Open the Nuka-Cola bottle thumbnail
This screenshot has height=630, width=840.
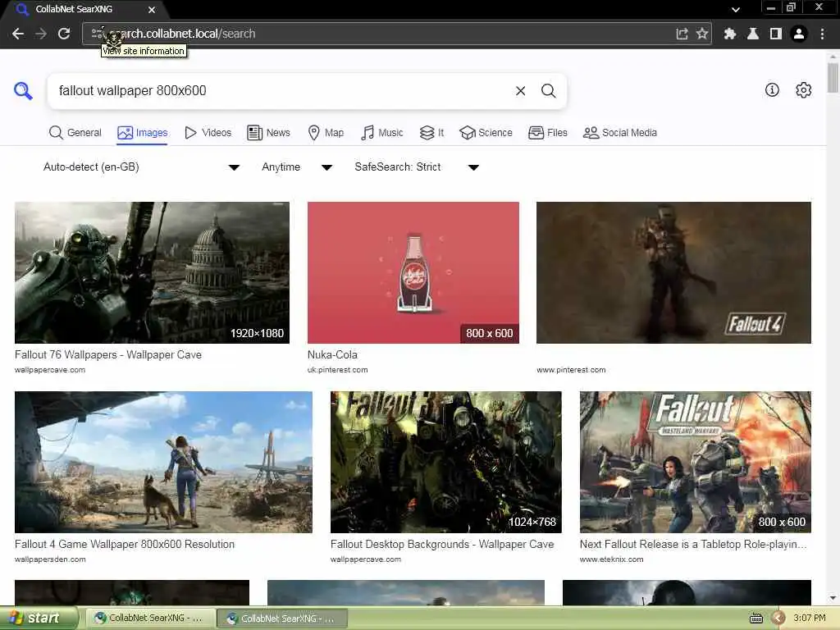(x=413, y=272)
